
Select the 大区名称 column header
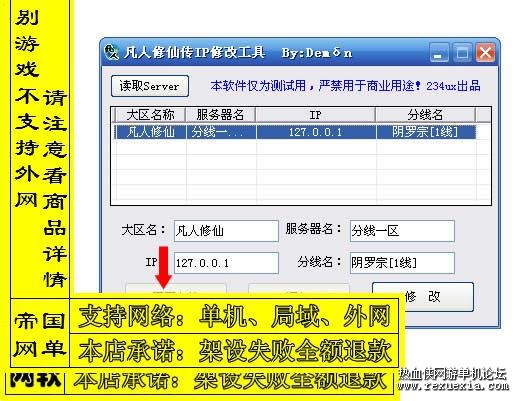tap(150, 115)
